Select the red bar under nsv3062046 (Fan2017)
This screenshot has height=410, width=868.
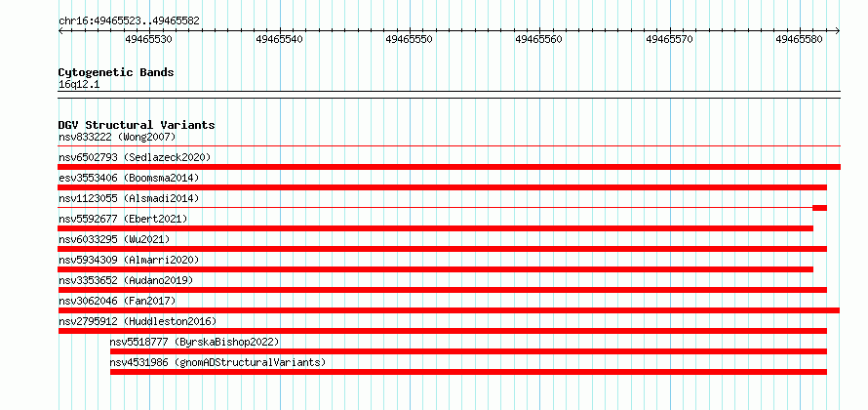coord(449,310)
